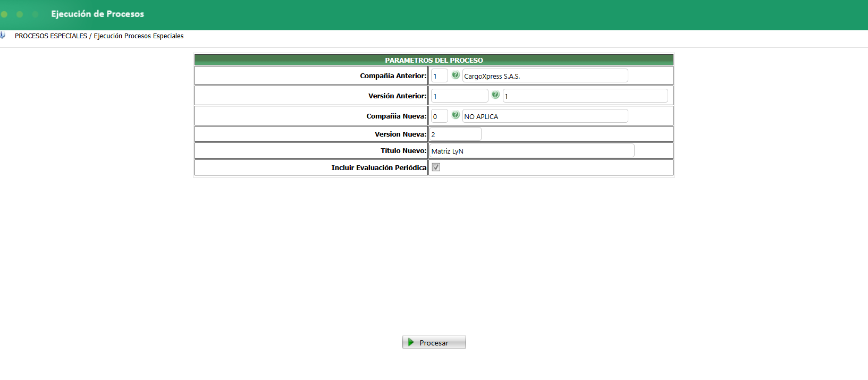The height and width of the screenshot is (380, 868).
Task: Click the Procesar button
Action: tap(434, 342)
